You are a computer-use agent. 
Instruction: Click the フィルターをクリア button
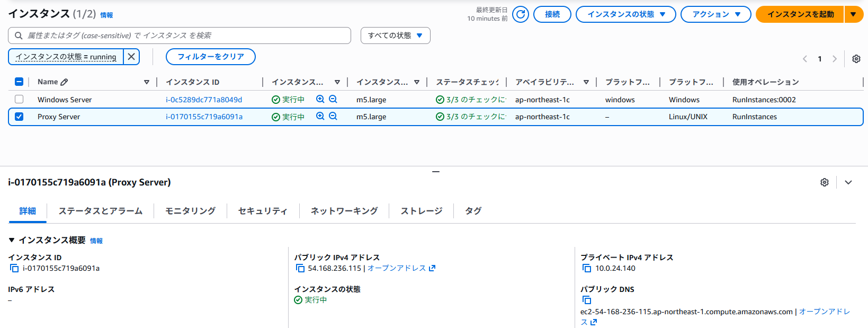point(210,57)
